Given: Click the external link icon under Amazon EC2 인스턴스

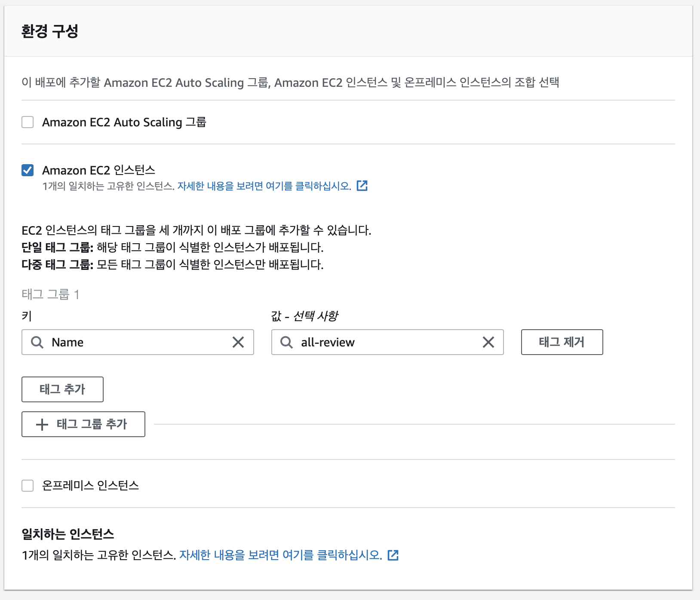Looking at the screenshot, I should coord(362,186).
